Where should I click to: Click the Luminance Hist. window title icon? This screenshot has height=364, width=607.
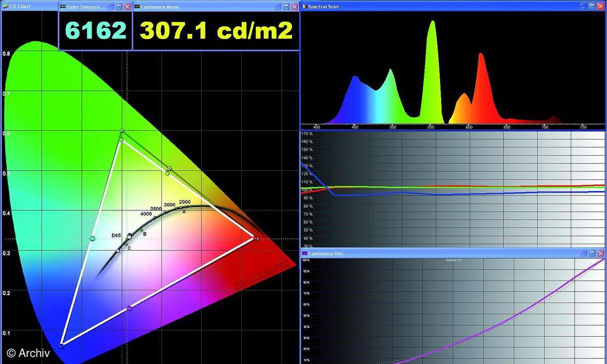pyautogui.click(x=305, y=253)
